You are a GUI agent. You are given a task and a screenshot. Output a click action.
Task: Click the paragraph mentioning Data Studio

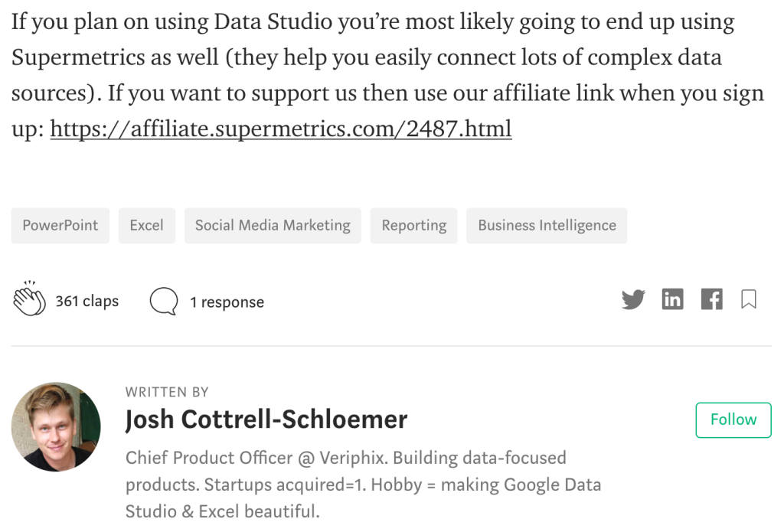click(x=387, y=75)
